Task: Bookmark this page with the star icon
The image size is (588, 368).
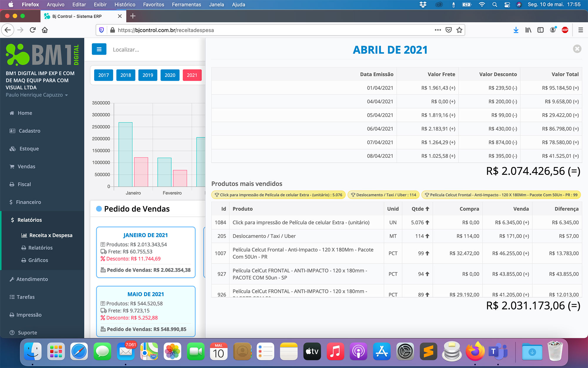Action: (x=459, y=30)
